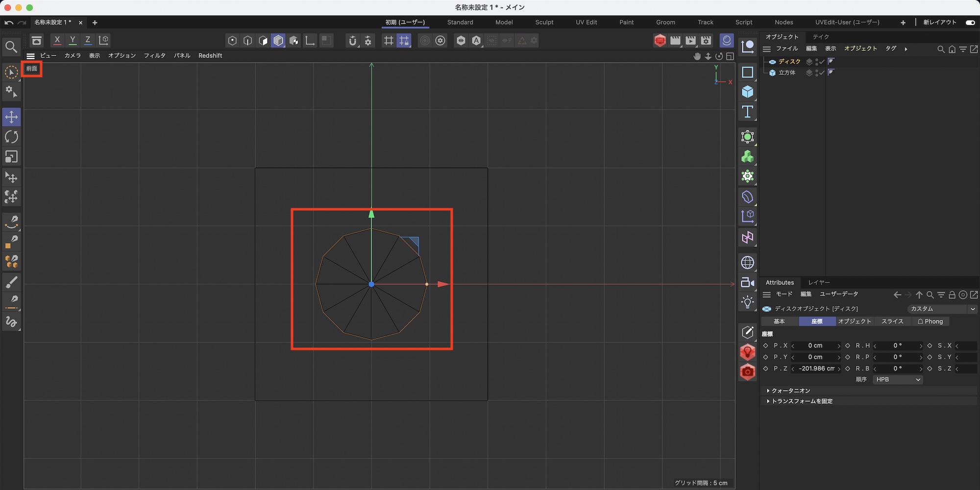This screenshot has height=490, width=980.
Task: Select the 立方体 object in the tree
Action: (x=786, y=73)
